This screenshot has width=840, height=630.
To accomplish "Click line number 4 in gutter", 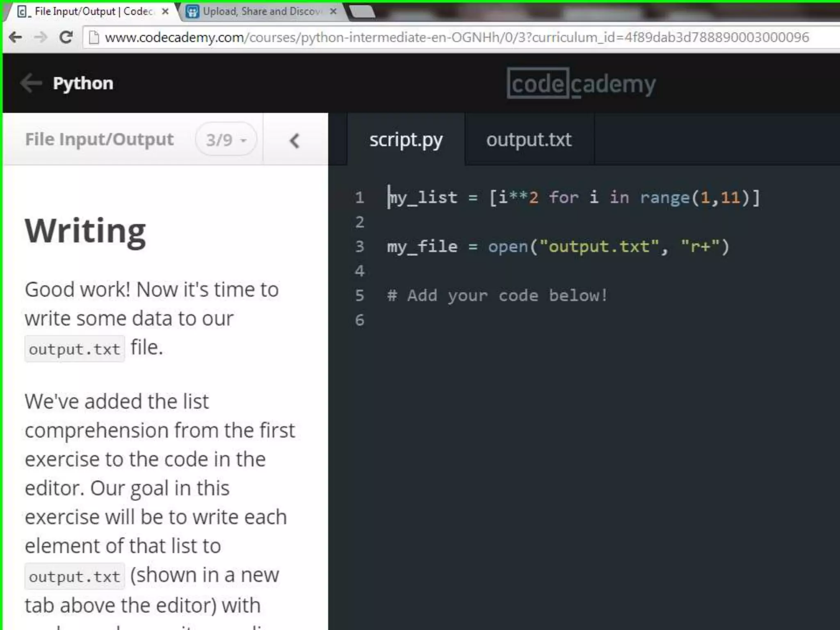I will coord(360,271).
